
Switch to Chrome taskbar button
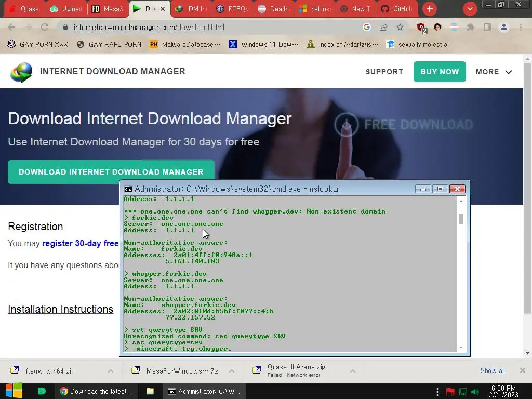96,391
